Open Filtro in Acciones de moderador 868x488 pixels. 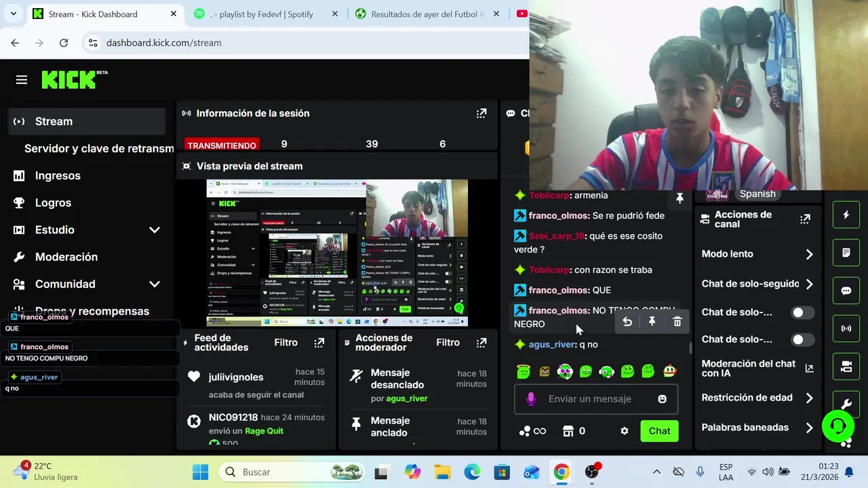[448, 342]
